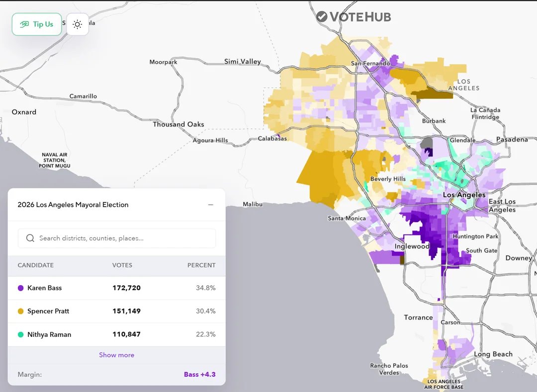
Task: Click the Downey map label
Action: 519,258
